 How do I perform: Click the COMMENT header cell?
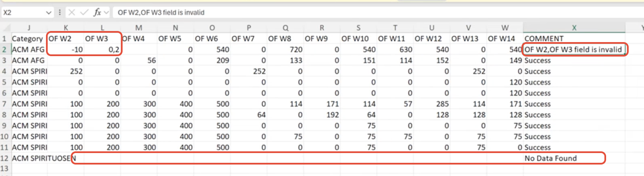[x=574, y=38]
